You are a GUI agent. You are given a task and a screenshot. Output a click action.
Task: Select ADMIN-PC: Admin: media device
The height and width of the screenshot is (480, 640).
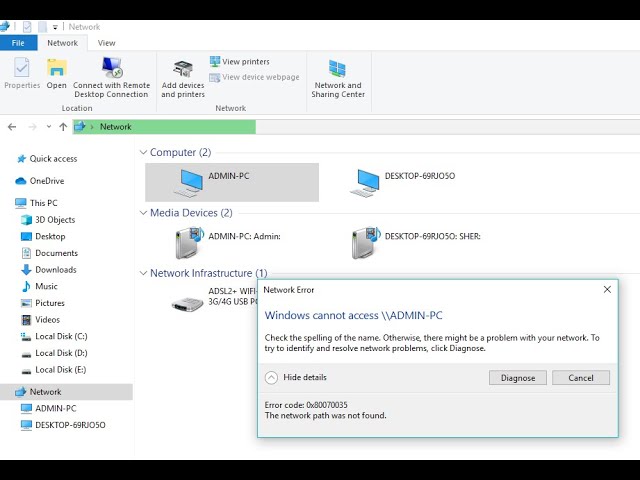tap(229, 243)
